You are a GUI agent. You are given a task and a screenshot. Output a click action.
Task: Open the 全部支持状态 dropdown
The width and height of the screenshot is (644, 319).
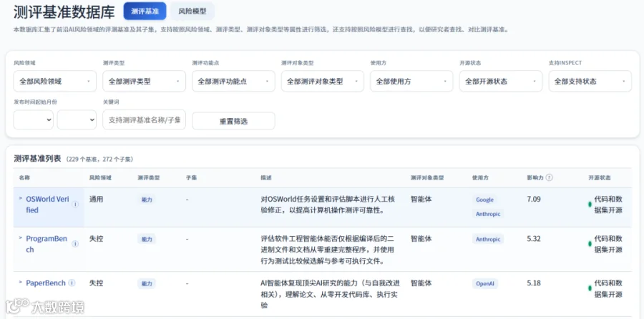590,82
